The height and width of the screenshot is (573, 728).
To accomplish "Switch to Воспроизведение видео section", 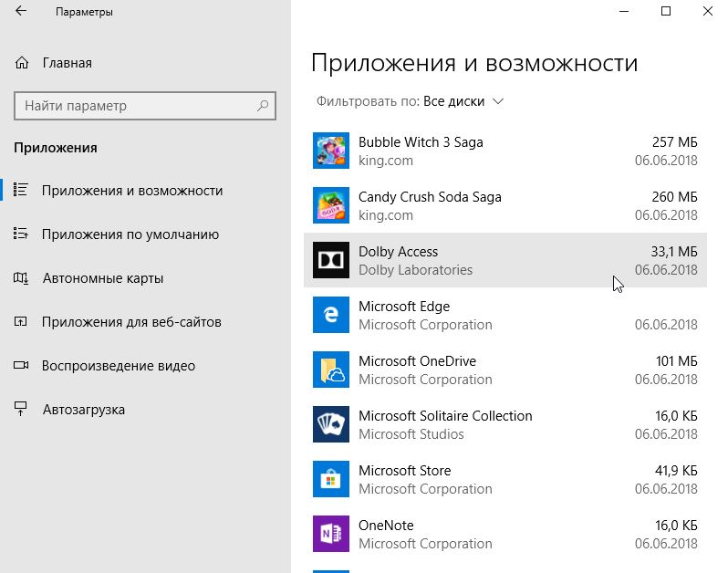I will (x=119, y=366).
